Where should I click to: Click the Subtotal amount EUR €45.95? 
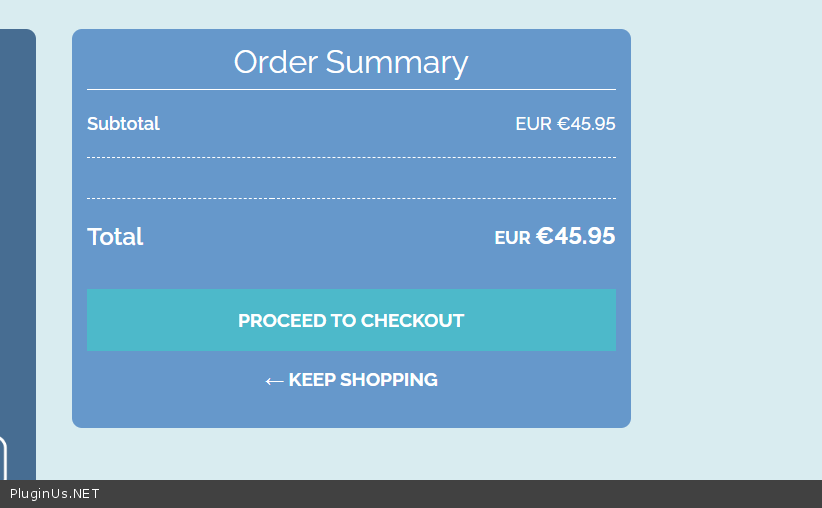pos(565,124)
